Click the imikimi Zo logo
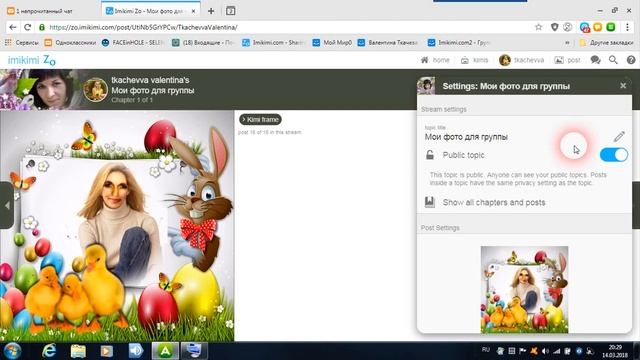640x360 pixels. click(x=31, y=60)
